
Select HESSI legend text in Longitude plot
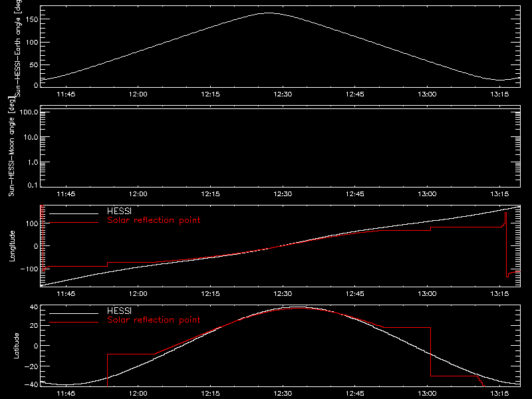pyautogui.click(x=119, y=211)
